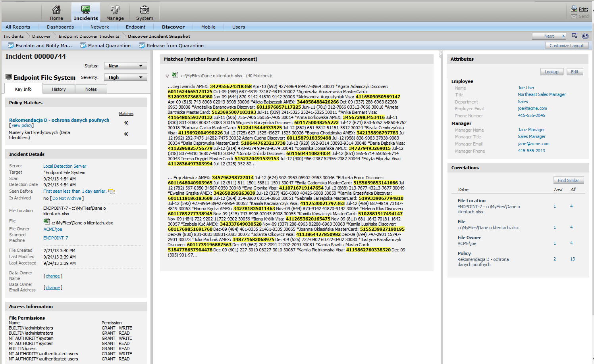Open the Manage section icon
Screen dimensions: 594x364
(115, 10)
